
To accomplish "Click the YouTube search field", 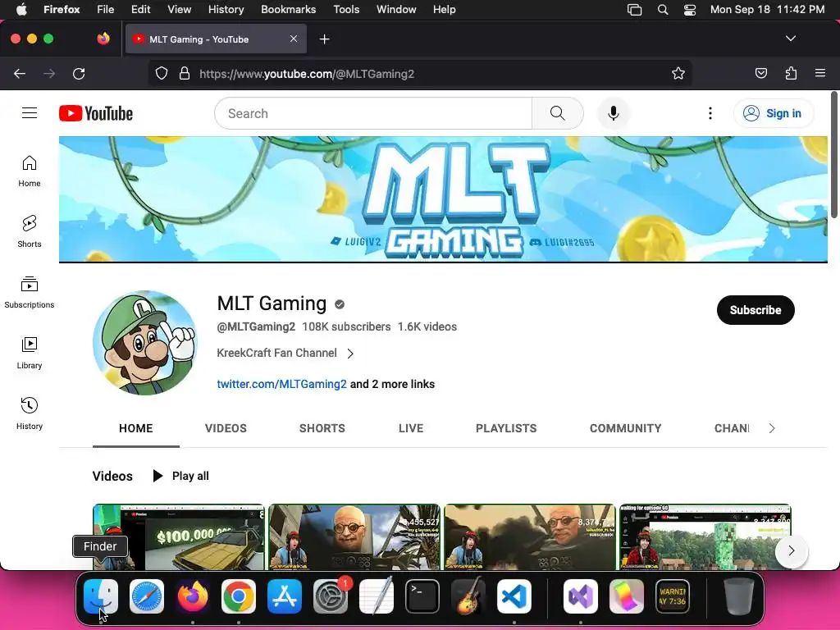I will click(x=373, y=113).
